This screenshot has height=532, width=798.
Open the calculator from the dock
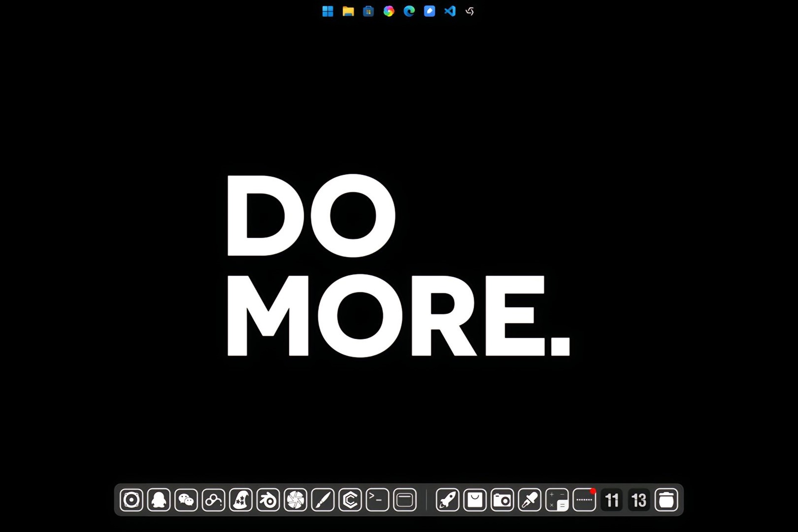click(557, 500)
